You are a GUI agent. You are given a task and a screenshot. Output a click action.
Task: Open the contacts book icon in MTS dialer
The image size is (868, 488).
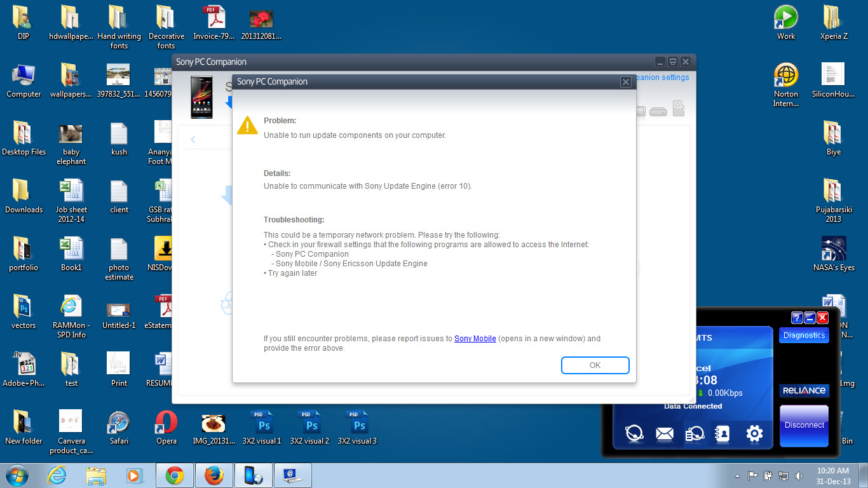pyautogui.click(x=722, y=433)
